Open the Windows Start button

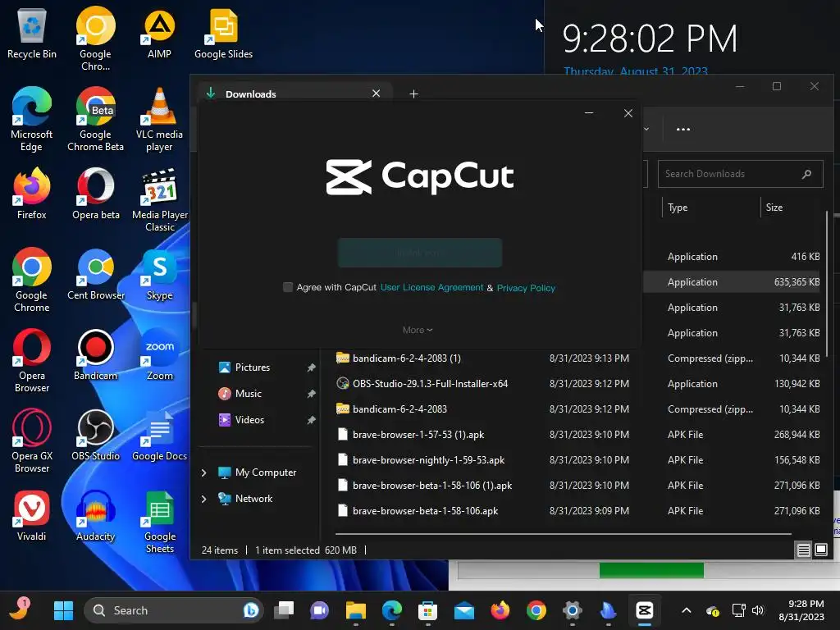pyautogui.click(x=63, y=610)
